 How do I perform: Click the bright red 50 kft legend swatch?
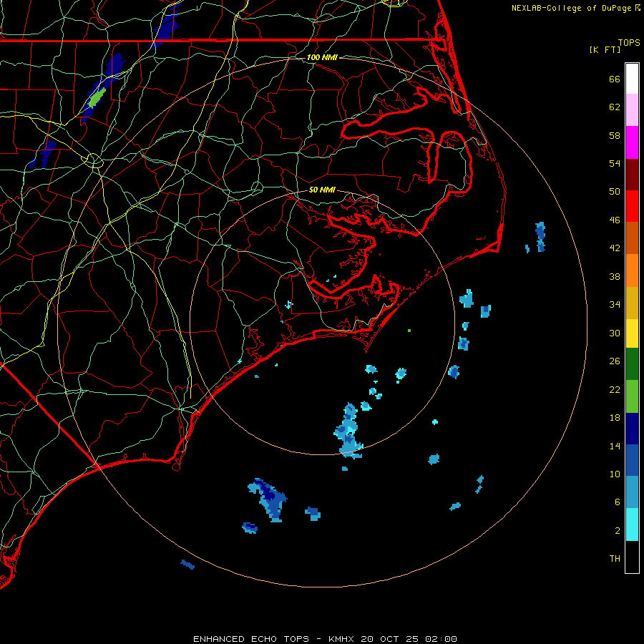(632, 206)
